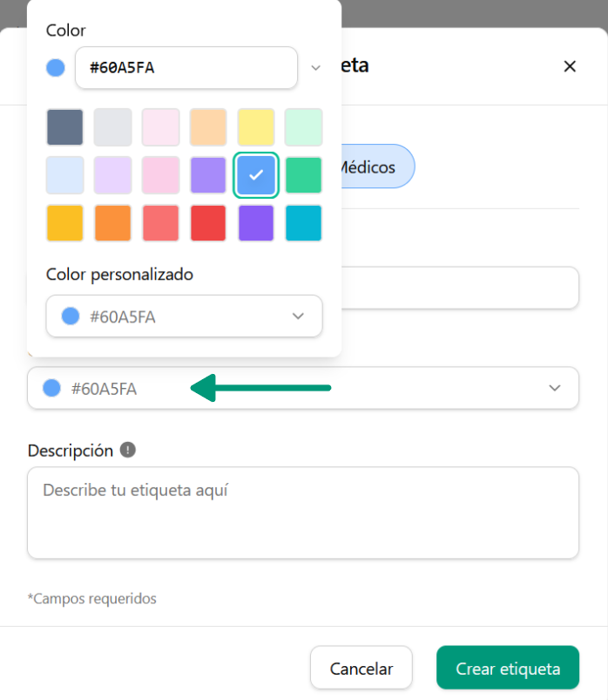This screenshot has width=608, height=700.
Task: Expand the chevron next to hex input
Action: click(316, 67)
